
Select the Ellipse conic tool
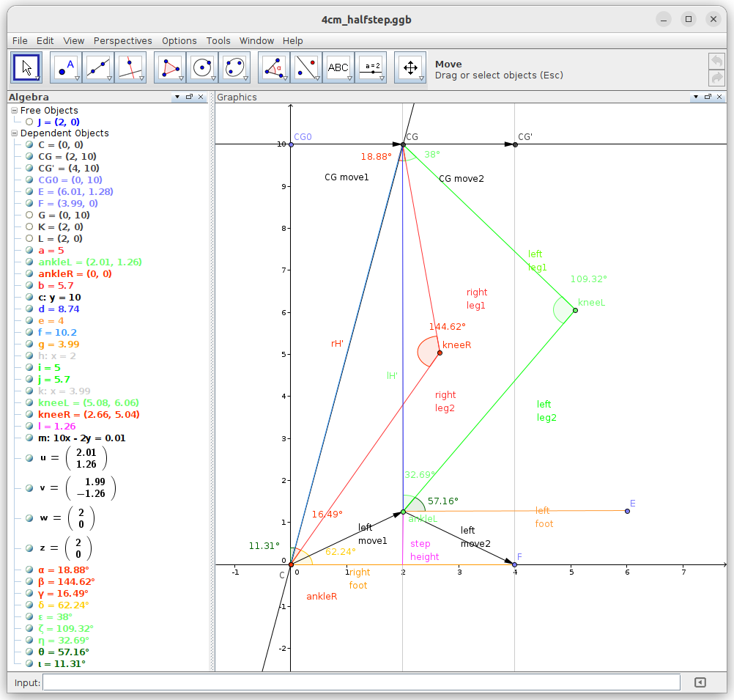click(x=234, y=67)
